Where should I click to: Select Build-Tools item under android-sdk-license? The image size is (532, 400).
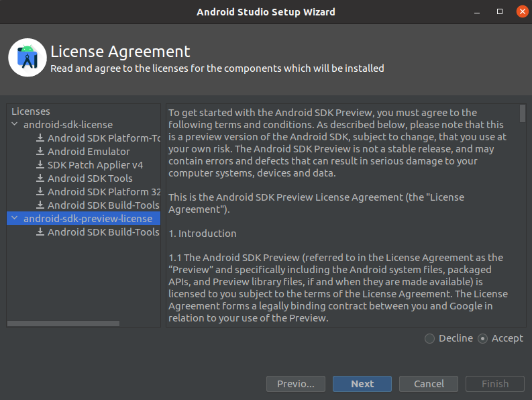coord(103,205)
